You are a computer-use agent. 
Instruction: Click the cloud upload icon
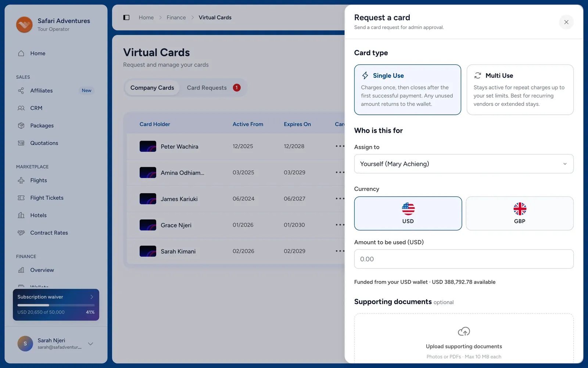464,332
